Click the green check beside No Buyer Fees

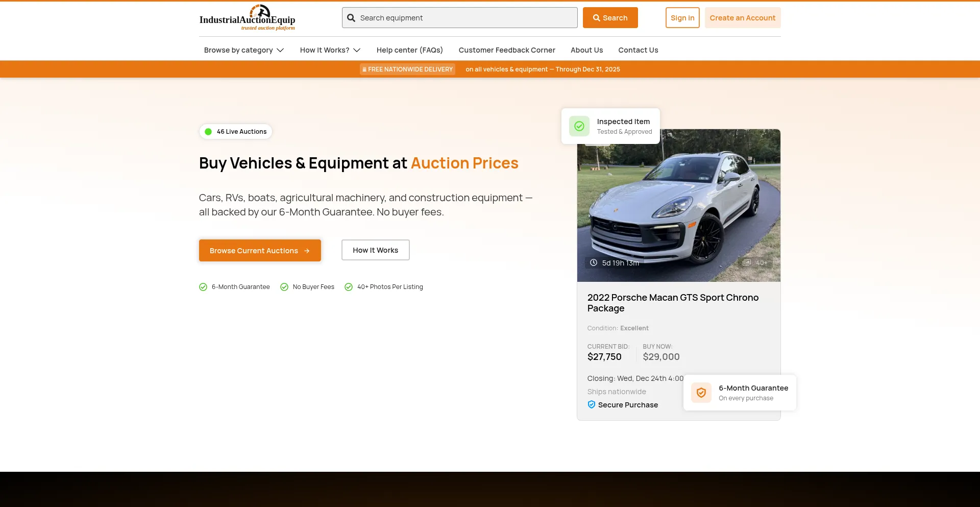point(284,286)
